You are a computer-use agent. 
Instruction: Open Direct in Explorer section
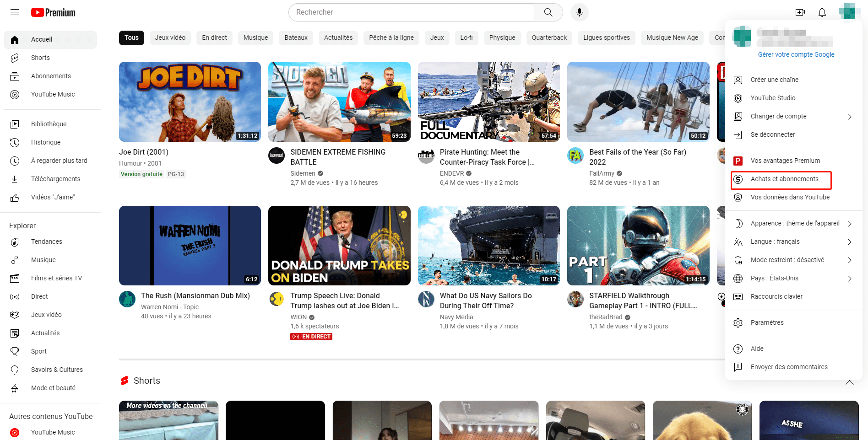(x=50, y=296)
